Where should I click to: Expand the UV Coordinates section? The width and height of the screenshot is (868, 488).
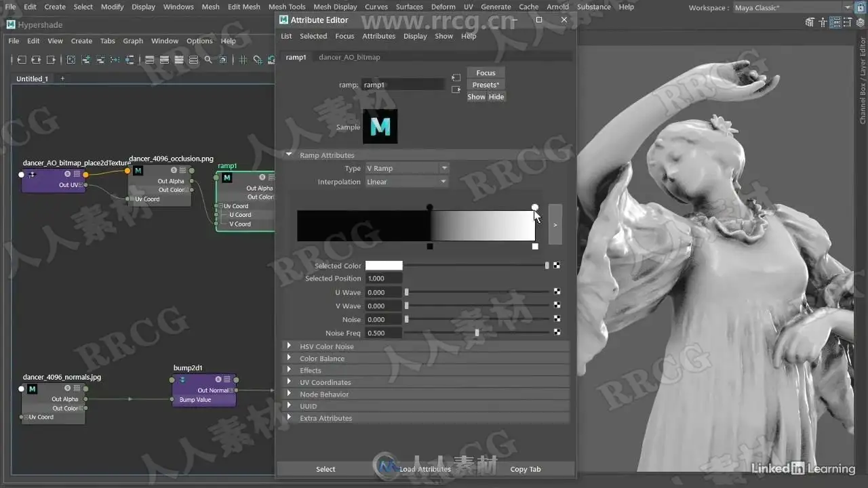click(x=289, y=382)
